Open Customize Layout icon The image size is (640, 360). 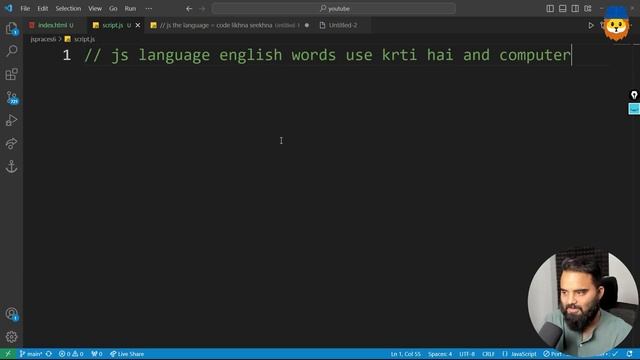click(x=588, y=9)
